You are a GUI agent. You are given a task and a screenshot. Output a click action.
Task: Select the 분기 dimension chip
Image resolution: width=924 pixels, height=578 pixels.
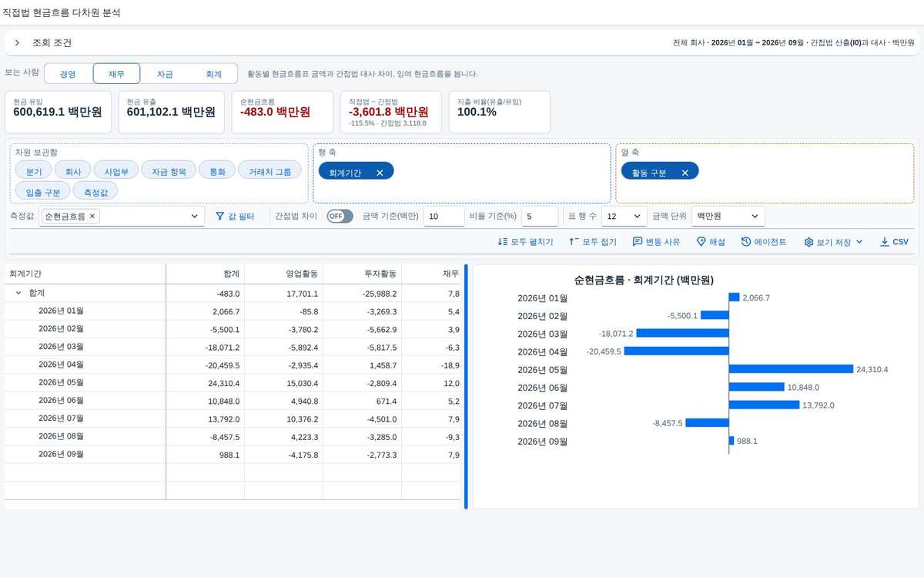(x=34, y=172)
